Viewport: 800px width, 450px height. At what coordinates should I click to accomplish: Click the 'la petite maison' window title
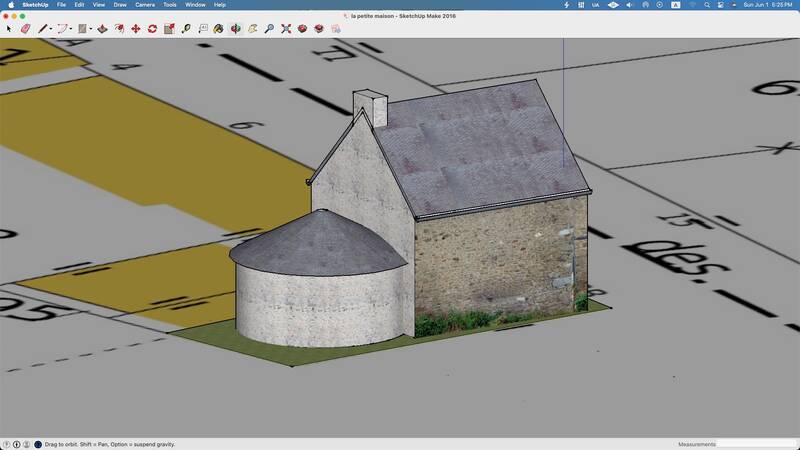[x=403, y=16]
